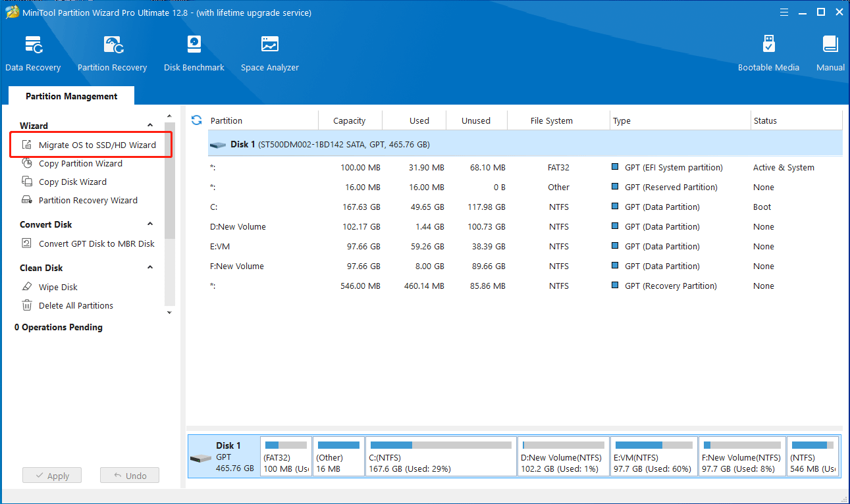Sort by the Type column header
The image size is (850, 504).
point(681,120)
